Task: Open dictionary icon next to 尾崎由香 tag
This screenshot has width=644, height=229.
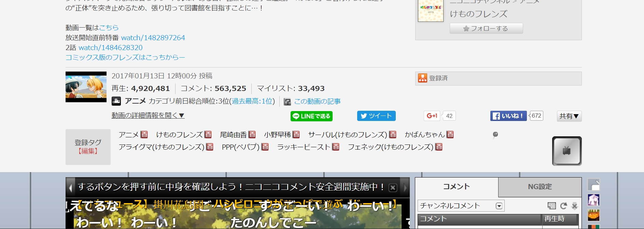Action: 252,135
